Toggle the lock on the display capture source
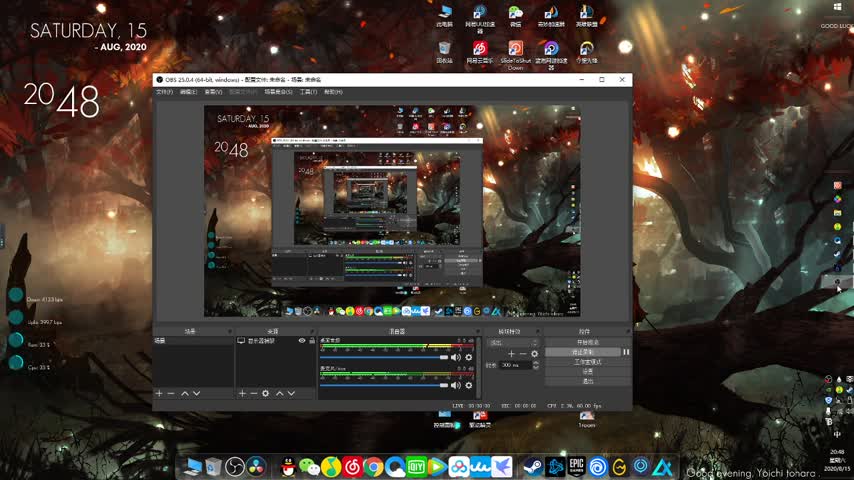 (312, 341)
